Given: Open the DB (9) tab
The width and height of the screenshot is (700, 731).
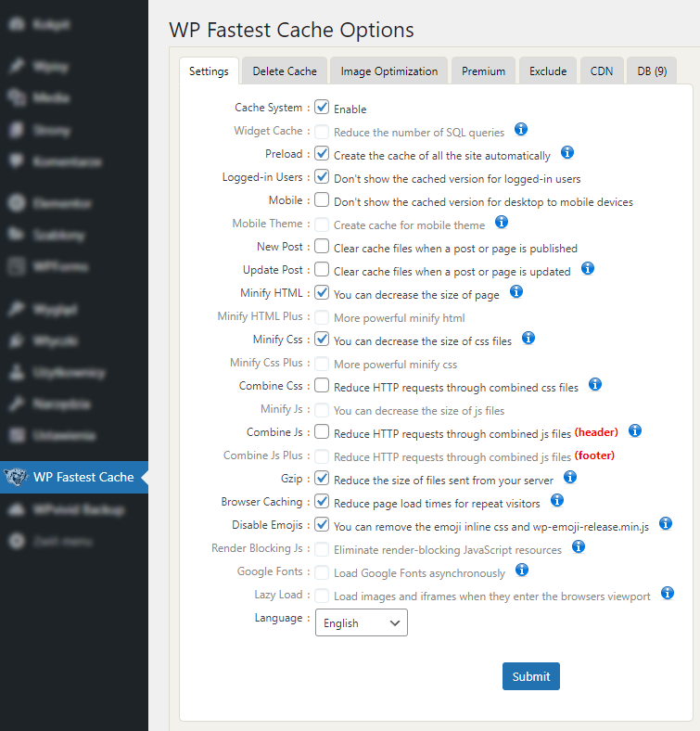Looking at the screenshot, I should [652, 71].
